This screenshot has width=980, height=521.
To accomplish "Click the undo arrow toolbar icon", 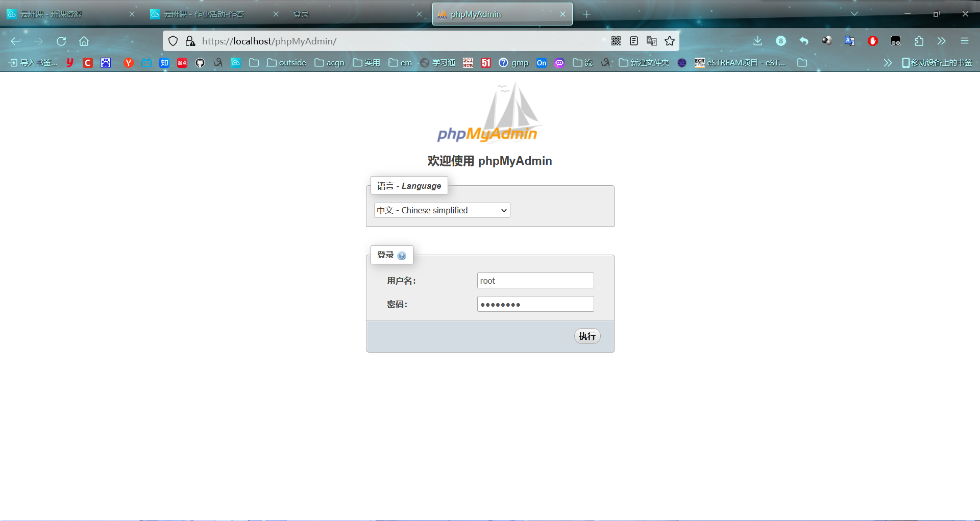I will [804, 41].
